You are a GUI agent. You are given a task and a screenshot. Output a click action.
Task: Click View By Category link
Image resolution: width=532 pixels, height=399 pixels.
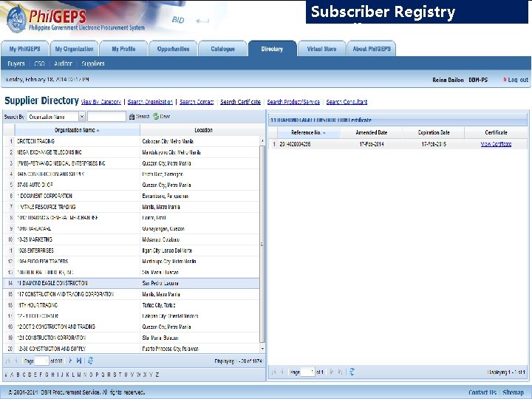point(101,102)
